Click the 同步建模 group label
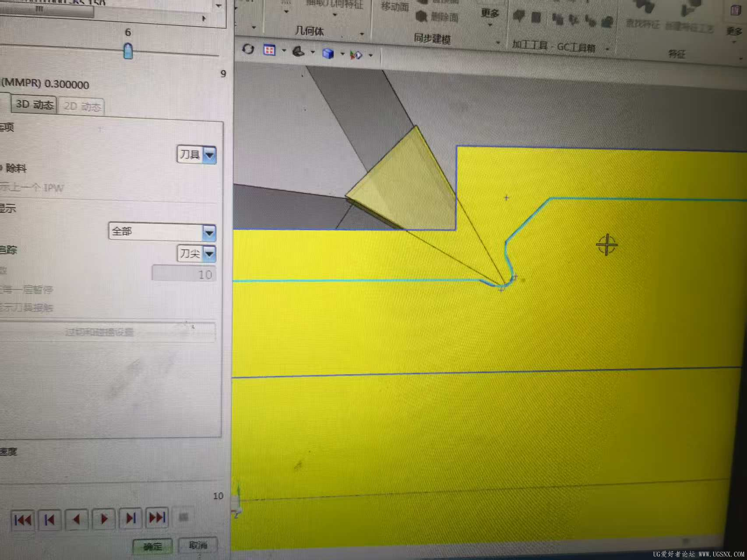Image resolution: width=747 pixels, height=560 pixels. (x=432, y=39)
